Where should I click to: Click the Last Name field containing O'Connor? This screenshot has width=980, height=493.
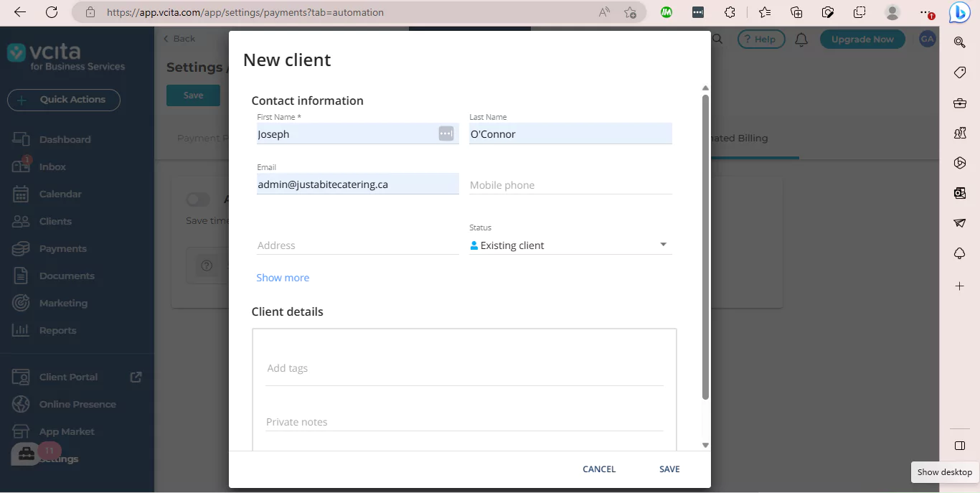(x=570, y=134)
